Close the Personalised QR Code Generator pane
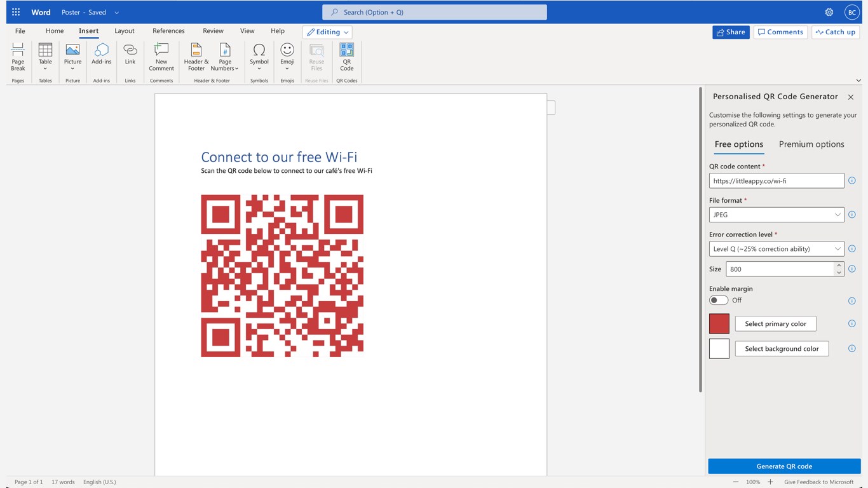 [851, 97]
